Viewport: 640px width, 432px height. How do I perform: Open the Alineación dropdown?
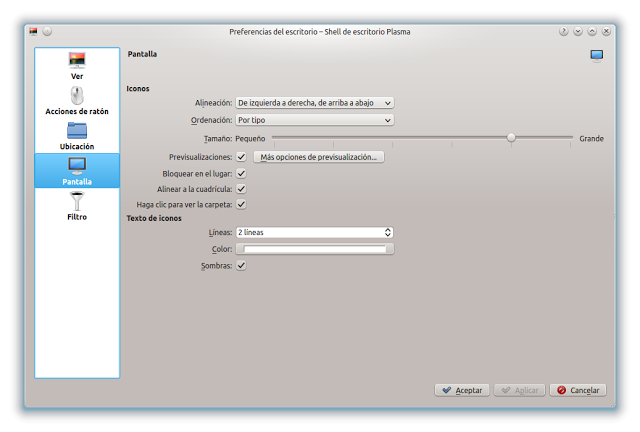coord(314,102)
